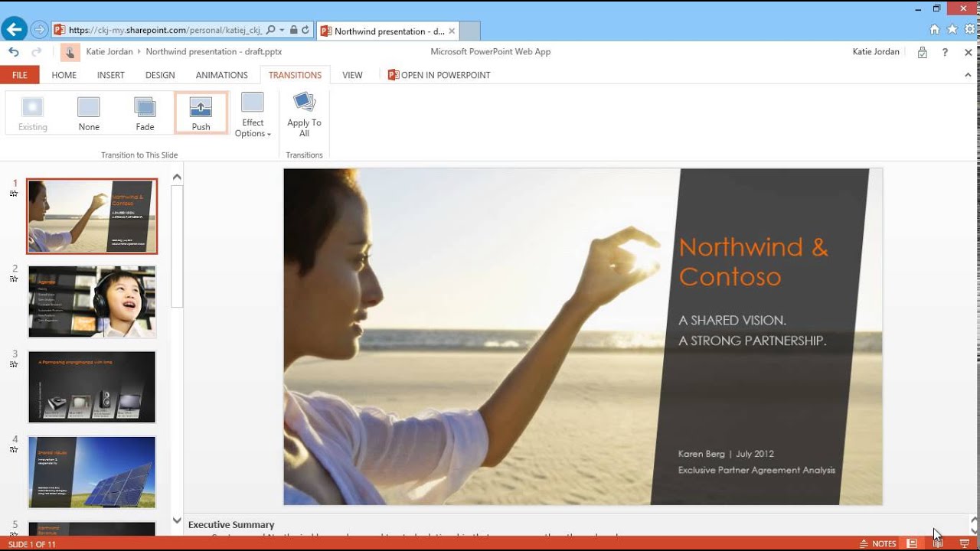Switch to Reading View in status bar
This screenshot has height=551, width=980.
938,543
